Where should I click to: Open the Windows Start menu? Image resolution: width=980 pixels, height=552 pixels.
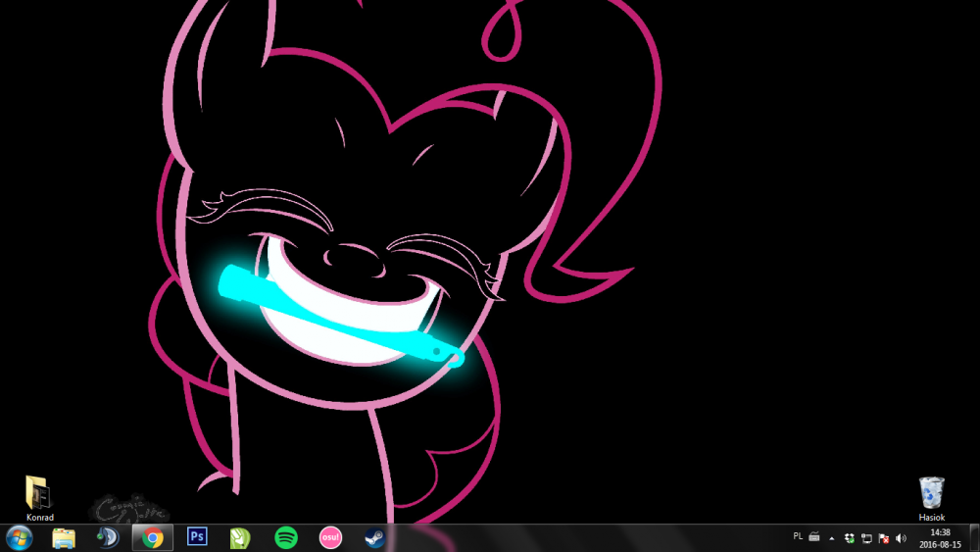pyautogui.click(x=19, y=537)
